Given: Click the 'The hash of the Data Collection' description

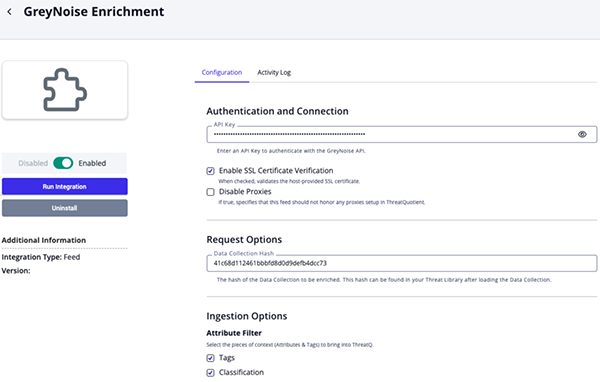Looking at the screenshot, I should point(384,280).
